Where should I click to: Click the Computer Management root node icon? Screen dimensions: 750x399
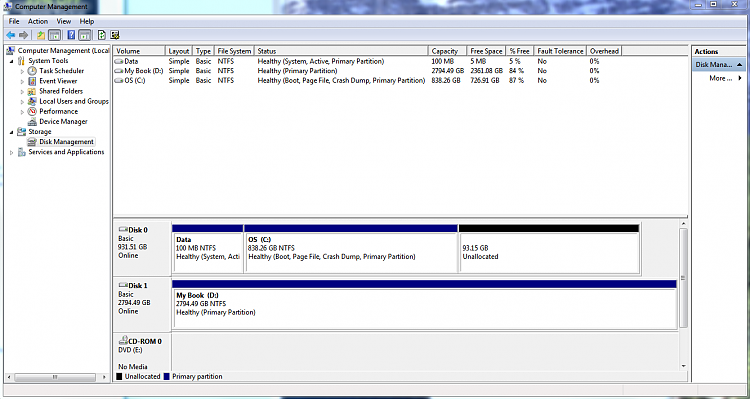pyautogui.click(x=11, y=51)
